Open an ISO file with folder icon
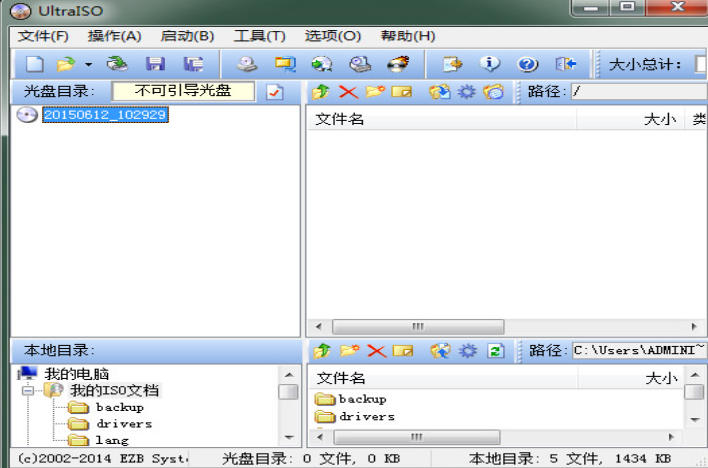Viewport: 708px width, 468px height. click(x=66, y=64)
